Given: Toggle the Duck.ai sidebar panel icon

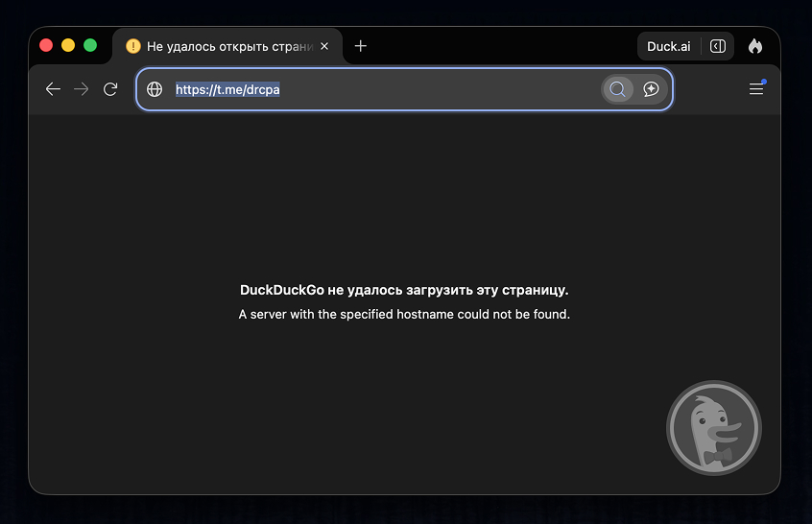Looking at the screenshot, I should tap(718, 47).
